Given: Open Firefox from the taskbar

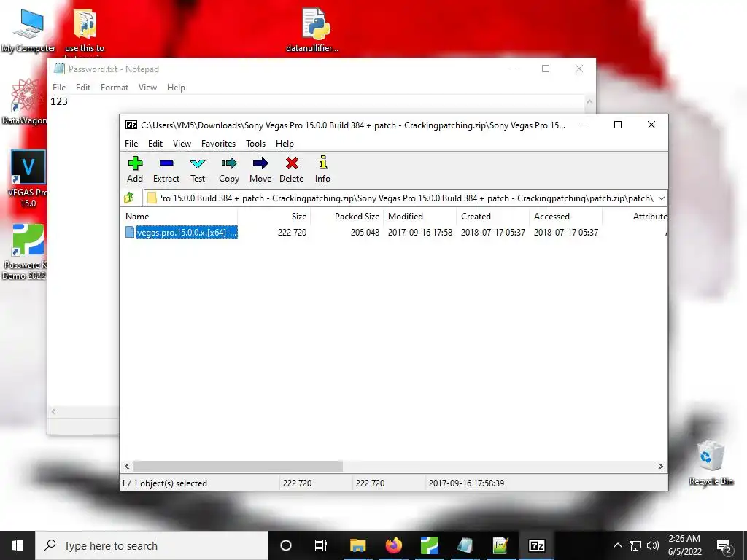Looking at the screenshot, I should [x=393, y=545].
